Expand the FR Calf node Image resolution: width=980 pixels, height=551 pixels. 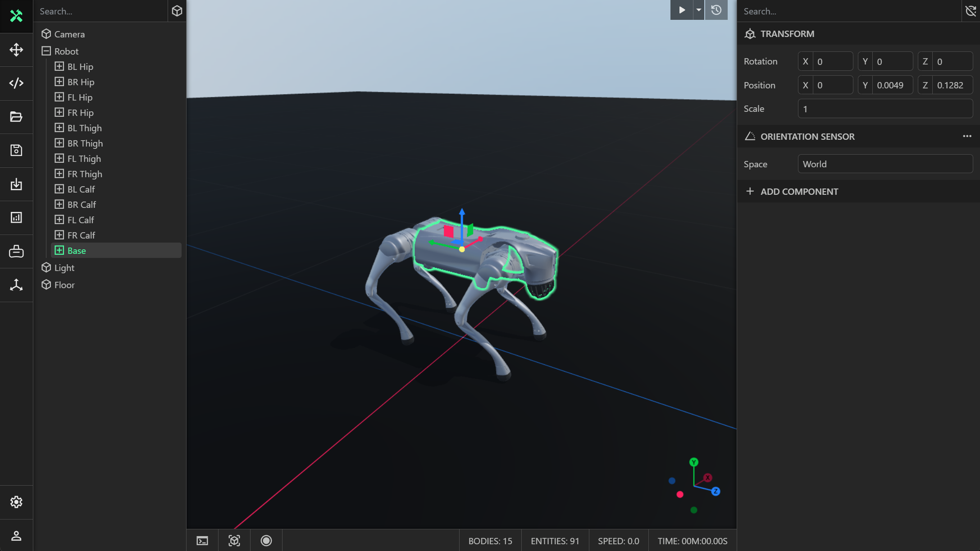(59, 235)
